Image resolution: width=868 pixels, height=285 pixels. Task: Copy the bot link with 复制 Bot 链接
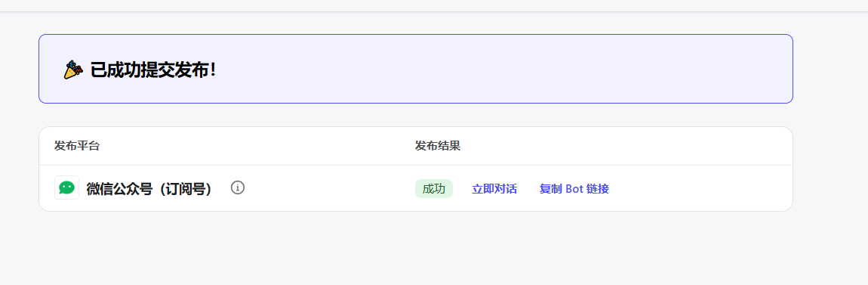click(x=574, y=188)
